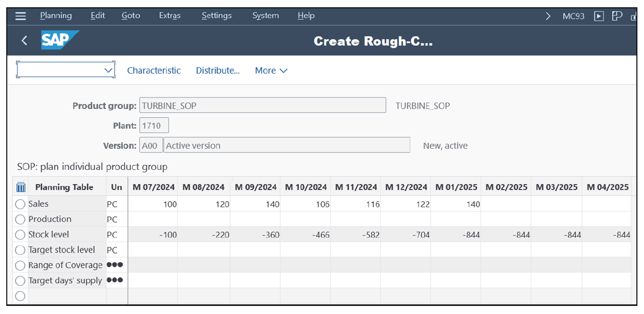Screen dimensions: 644x314
Task: Click the M 09/2024 column header
Action: click(x=255, y=187)
